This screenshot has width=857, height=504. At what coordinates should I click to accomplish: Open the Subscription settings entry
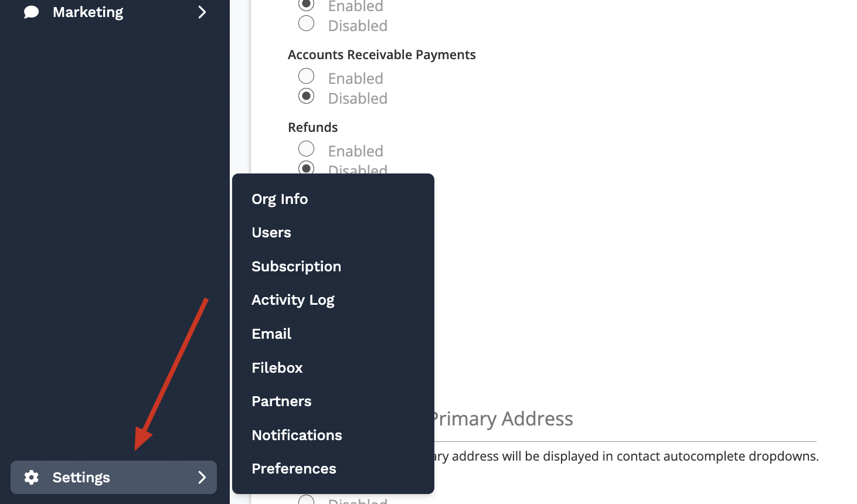pos(296,267)
